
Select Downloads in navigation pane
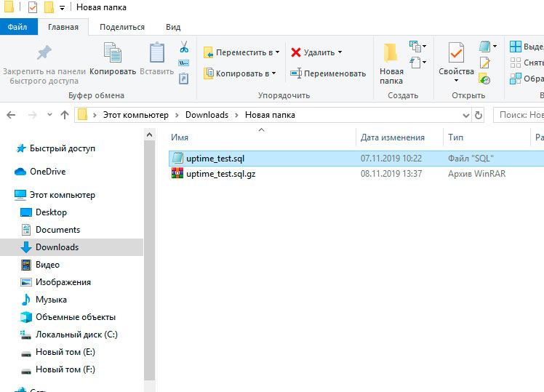click(71, 247)
